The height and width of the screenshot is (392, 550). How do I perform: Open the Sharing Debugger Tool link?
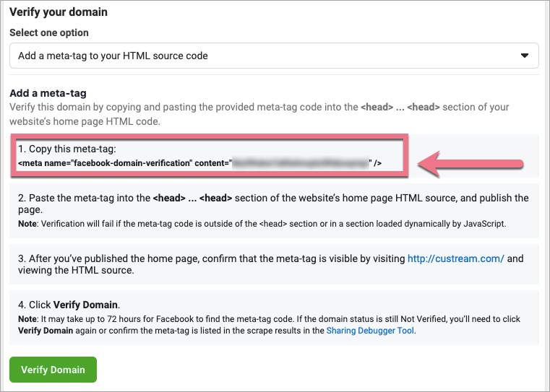coord(370,331)
